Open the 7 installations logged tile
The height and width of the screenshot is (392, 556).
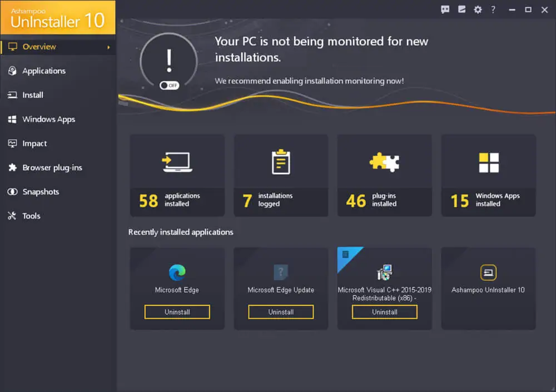[x=281, y=176]
